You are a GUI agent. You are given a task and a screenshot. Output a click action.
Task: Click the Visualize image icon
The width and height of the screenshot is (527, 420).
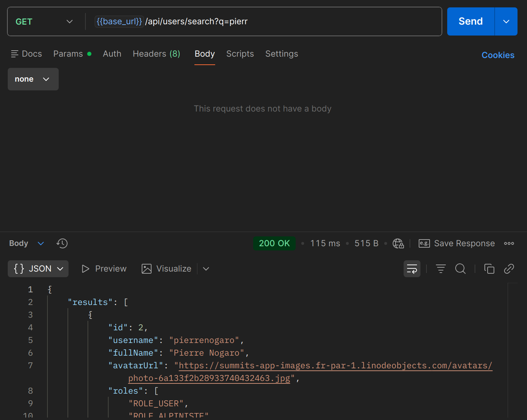pos(146,269)
